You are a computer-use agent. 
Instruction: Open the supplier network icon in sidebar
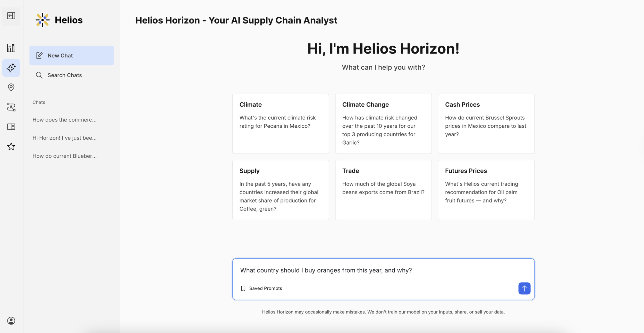tap(11, 107)
